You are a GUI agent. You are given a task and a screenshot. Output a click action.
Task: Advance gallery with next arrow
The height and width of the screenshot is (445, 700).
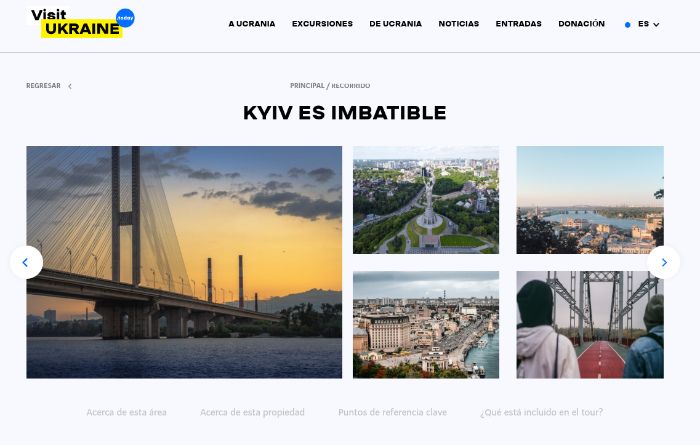point(664,262)
